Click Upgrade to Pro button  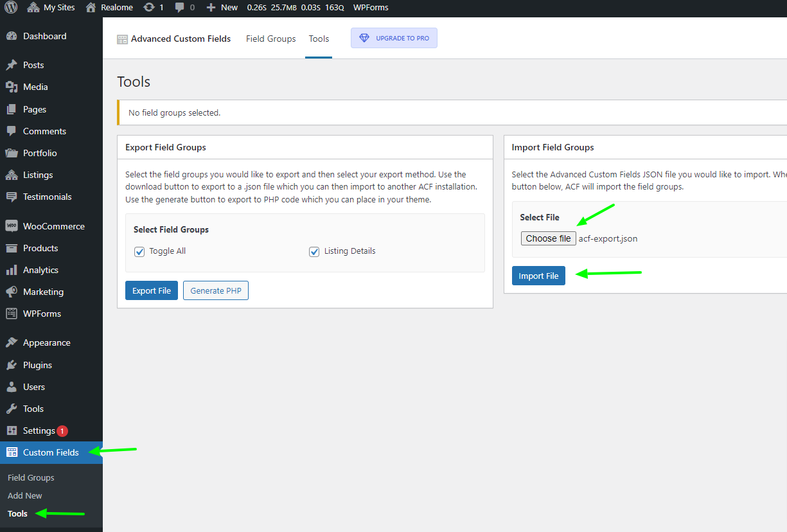(394, 38)
